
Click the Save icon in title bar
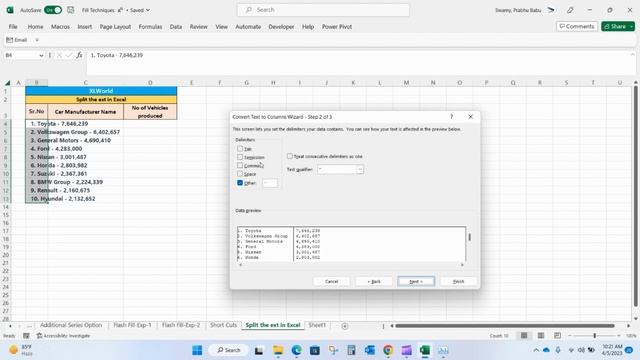tap(71, 10)
